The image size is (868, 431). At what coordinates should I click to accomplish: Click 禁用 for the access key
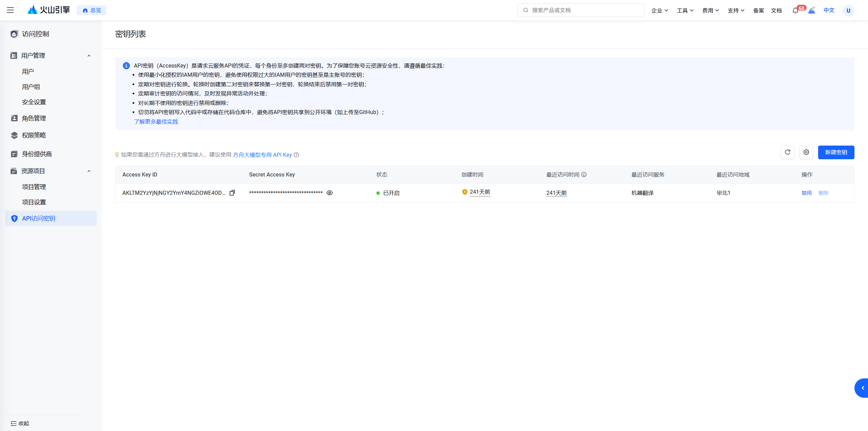(806, 193)
